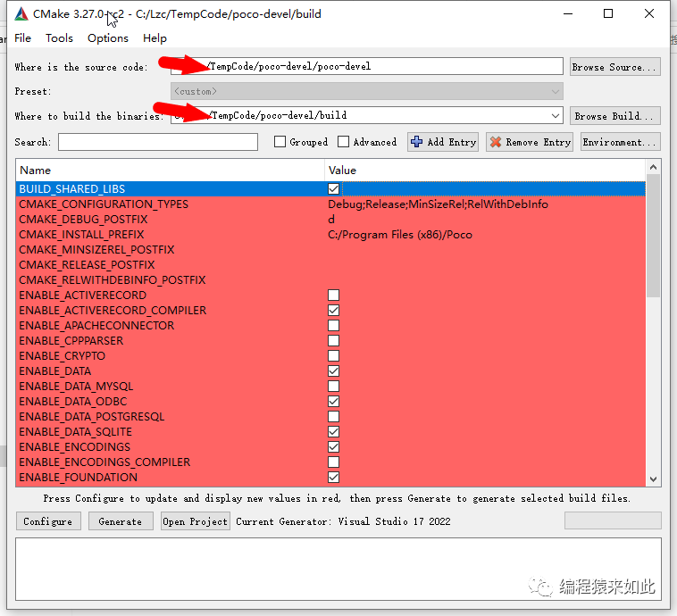Uncheck BUILD_SHARED_LIBS option
Screen dimensions: 677x616
[333, 189]
